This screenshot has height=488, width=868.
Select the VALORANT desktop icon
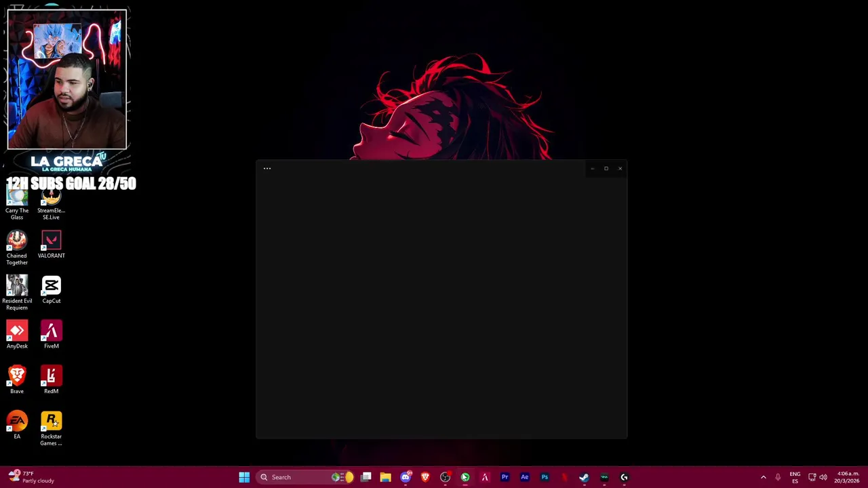51,245
